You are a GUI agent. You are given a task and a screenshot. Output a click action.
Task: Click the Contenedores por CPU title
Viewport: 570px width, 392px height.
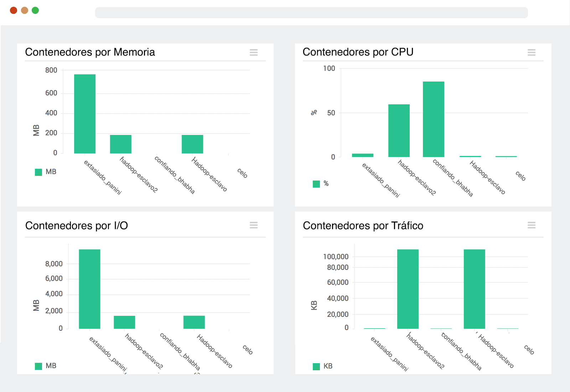[x=358, y=52]
